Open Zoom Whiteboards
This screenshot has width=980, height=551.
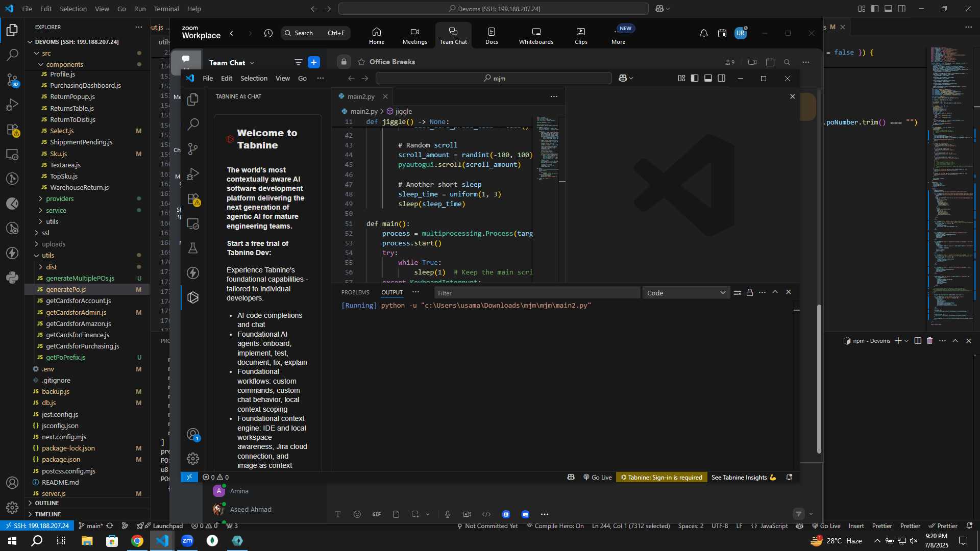pyautogui.click(x=536, y=36)
